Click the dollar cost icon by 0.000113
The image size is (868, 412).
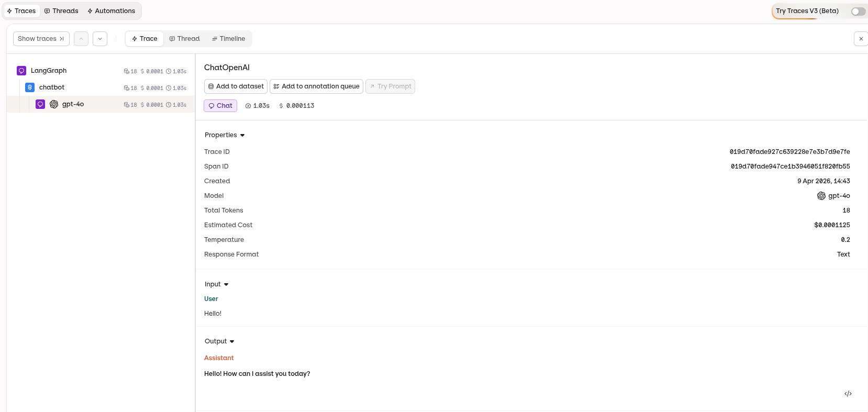coord(281,106)
